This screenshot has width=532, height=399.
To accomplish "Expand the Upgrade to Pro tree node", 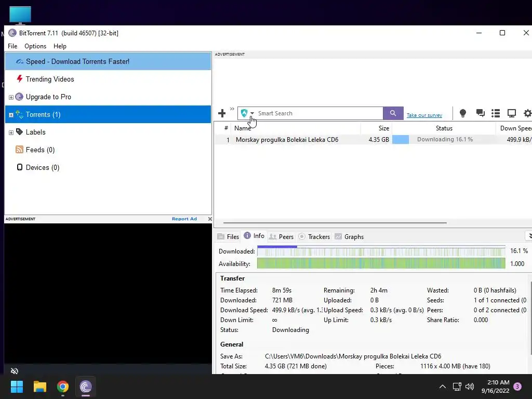I will (11, 97).
